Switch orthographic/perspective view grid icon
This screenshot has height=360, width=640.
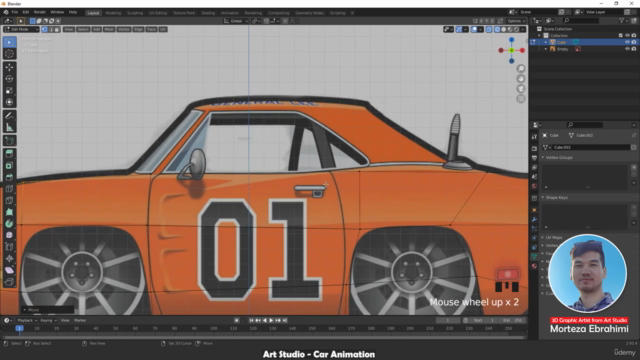click(x=521, y=99)
